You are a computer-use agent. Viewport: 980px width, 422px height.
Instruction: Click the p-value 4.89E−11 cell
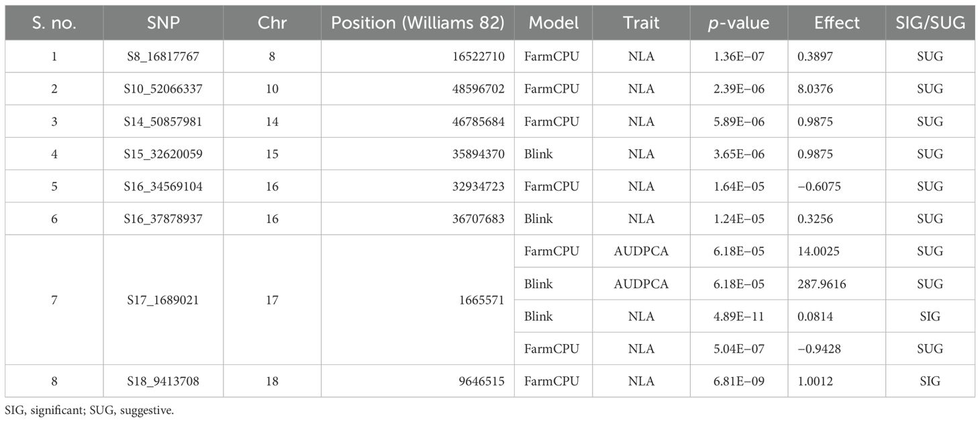point(739,316)
